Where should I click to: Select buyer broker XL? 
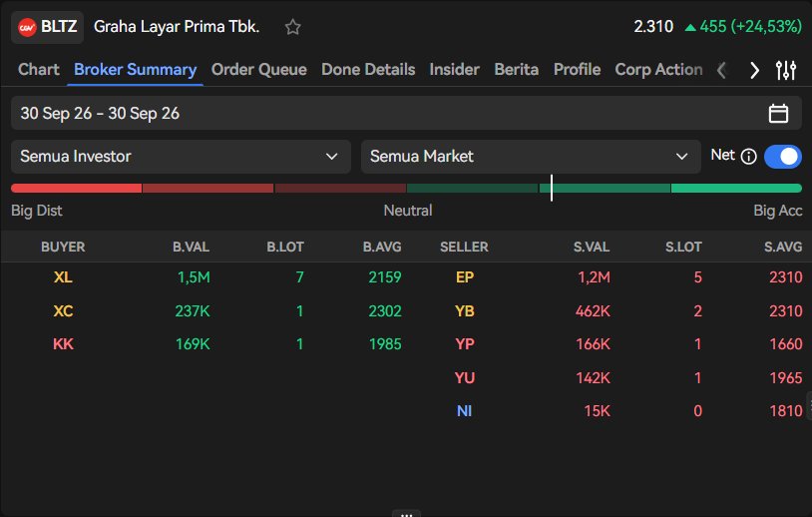click(63, 277)
